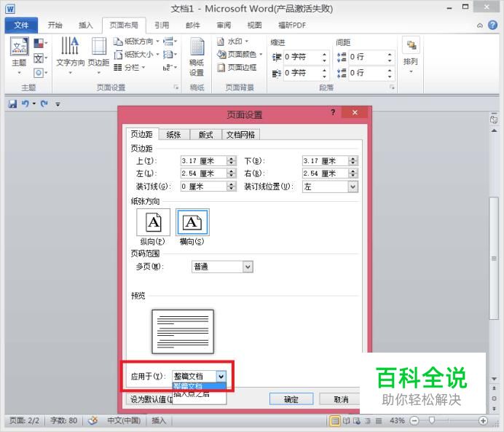Open Customize Quick Access Toolbar arrow
The height and width of the screenshot is (432, 504).
click(x=58, y=104)
